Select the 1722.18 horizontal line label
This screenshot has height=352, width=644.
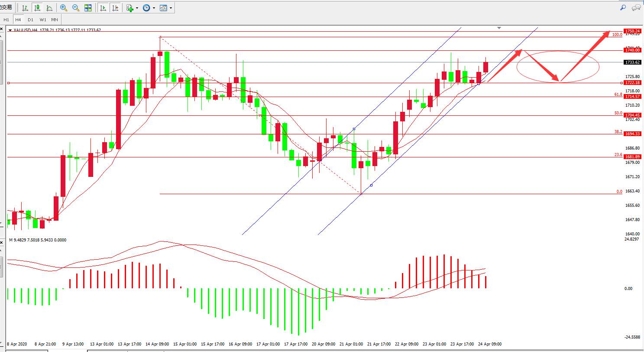[x=632, y=82]
